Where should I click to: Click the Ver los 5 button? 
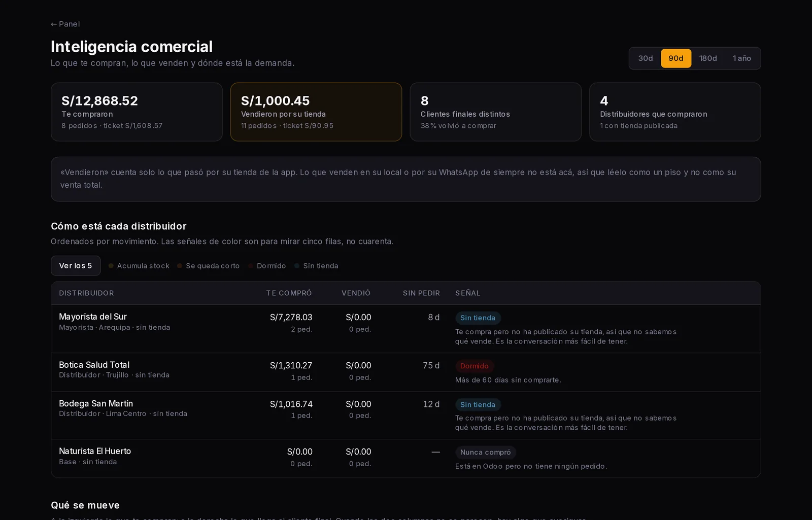coord(76,266)
